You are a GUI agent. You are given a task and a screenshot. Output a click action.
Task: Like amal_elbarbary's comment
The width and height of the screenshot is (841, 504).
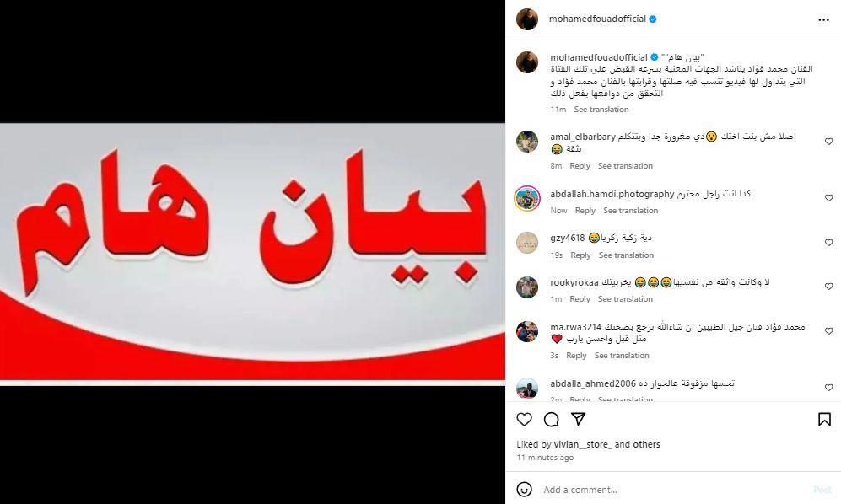pos(828,142)
